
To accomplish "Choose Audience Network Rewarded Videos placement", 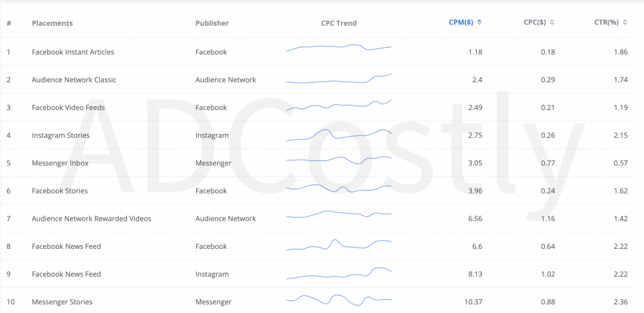I will [x=92, y=219].
